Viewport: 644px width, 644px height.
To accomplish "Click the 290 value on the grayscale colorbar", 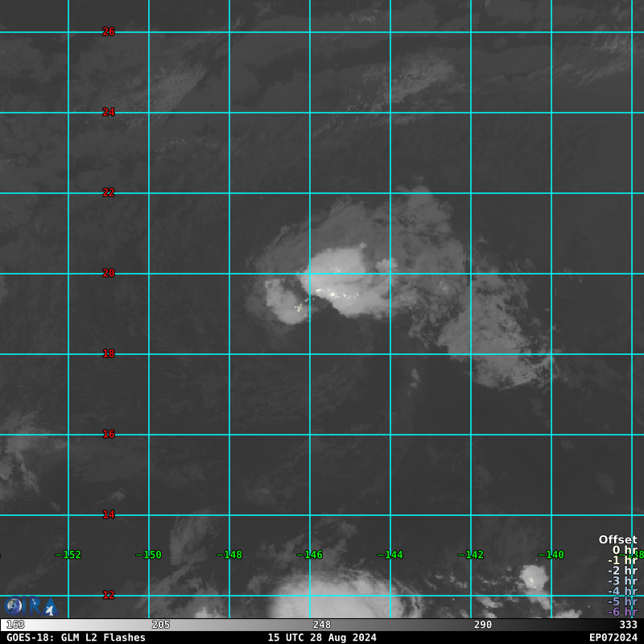I will [x=483, y=625].
